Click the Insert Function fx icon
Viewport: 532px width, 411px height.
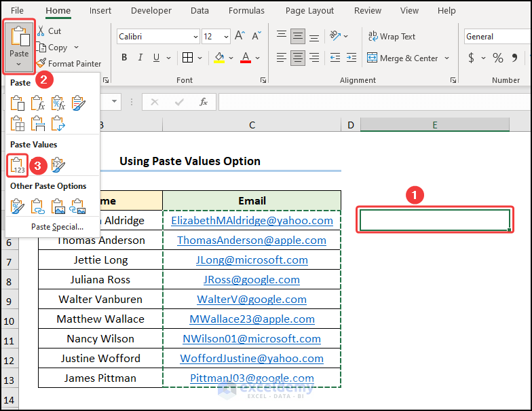click(203, 102)
